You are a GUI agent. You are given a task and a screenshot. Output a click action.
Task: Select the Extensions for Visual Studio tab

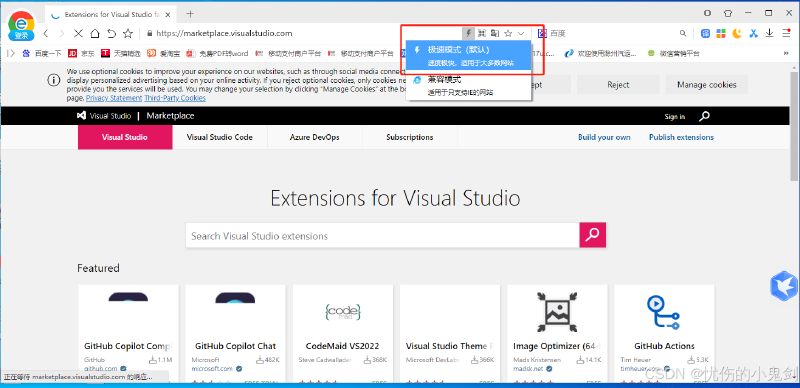click(111, 14)
